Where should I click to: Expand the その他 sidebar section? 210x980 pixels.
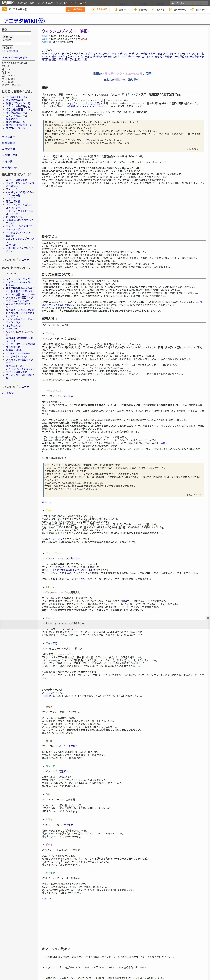click(x=7, y=161)
